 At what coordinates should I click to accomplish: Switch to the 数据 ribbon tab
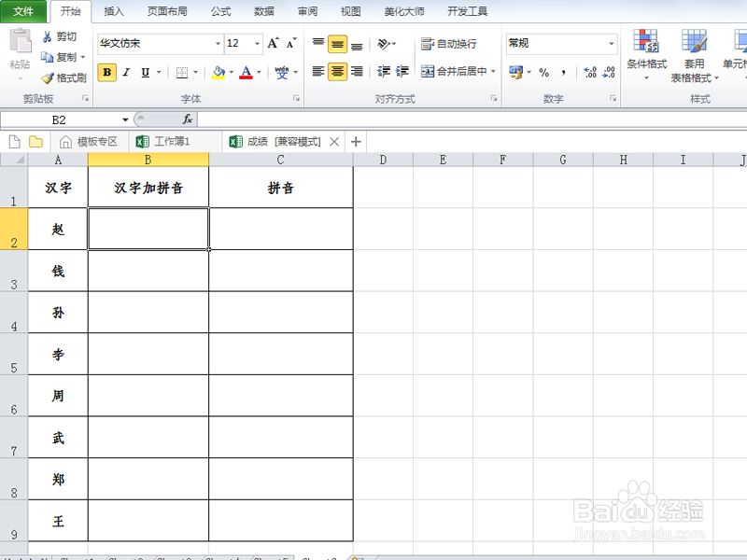pos(264,11)
